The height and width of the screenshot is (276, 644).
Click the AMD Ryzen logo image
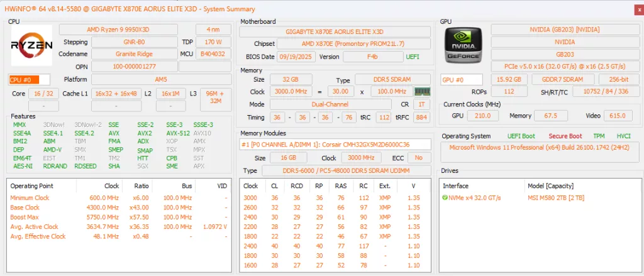[x=31, y=45]
